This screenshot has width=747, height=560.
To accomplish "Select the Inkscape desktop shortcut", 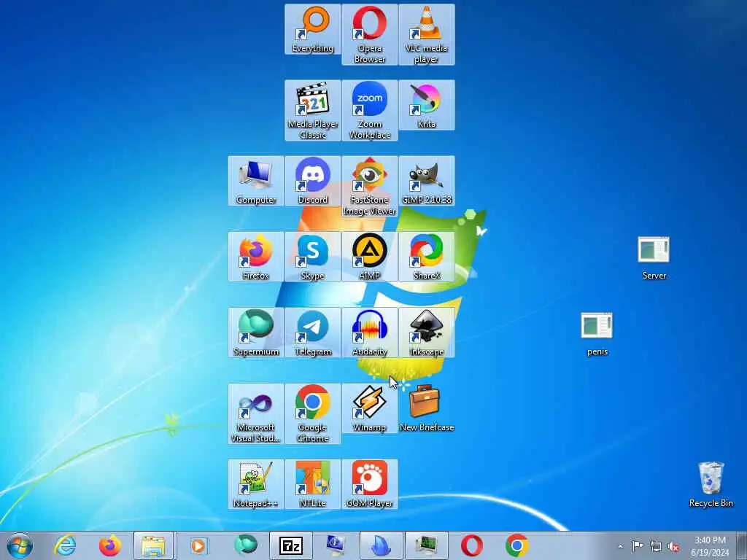I will (426, 332).
